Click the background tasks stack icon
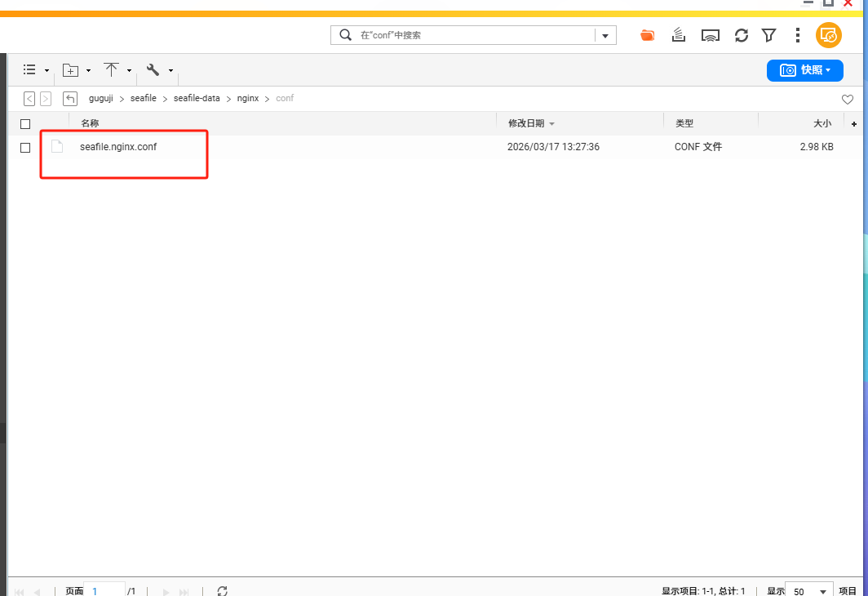This screenshot has width=868, height=596. [x=678, y=35]
